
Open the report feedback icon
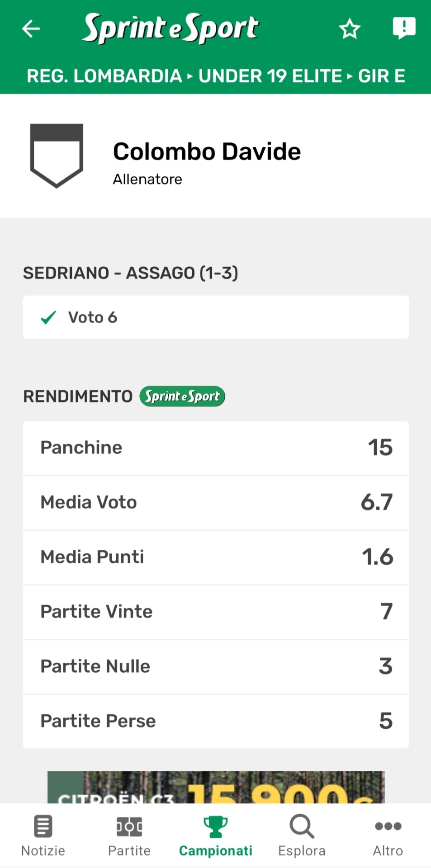click(x=403, y=28)
